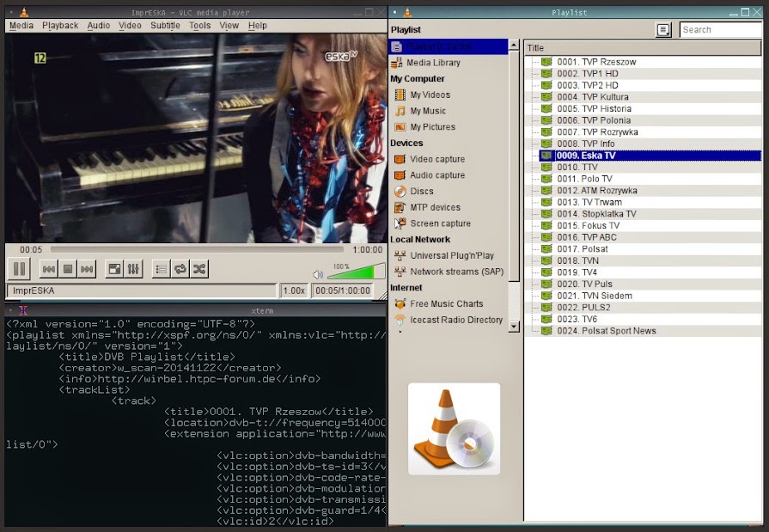Select Screen capture entry
The width and height of the screenshot is (769, 532).
[x=449, y=223]
